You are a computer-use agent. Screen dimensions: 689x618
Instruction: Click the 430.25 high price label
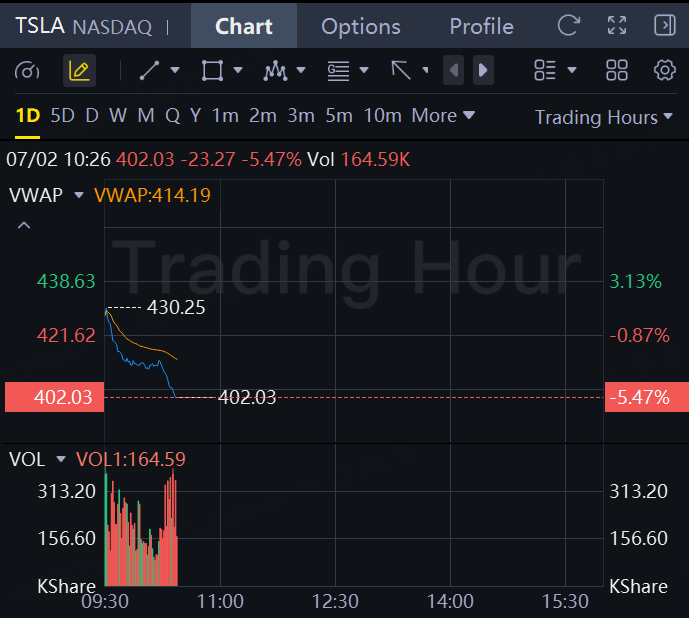(176, 307)
